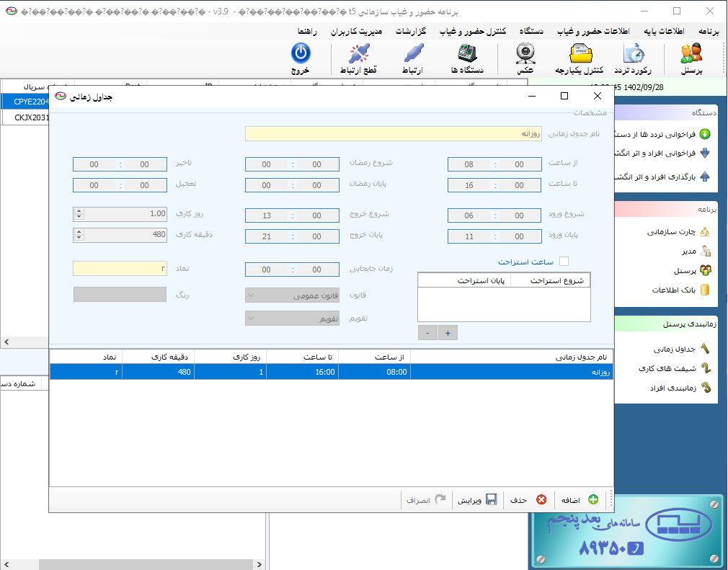Viewport: 728px width, 570px height.
Task: Open اطلاعات پایه menu
Action: pyautogui.click(x=664, y=31)
